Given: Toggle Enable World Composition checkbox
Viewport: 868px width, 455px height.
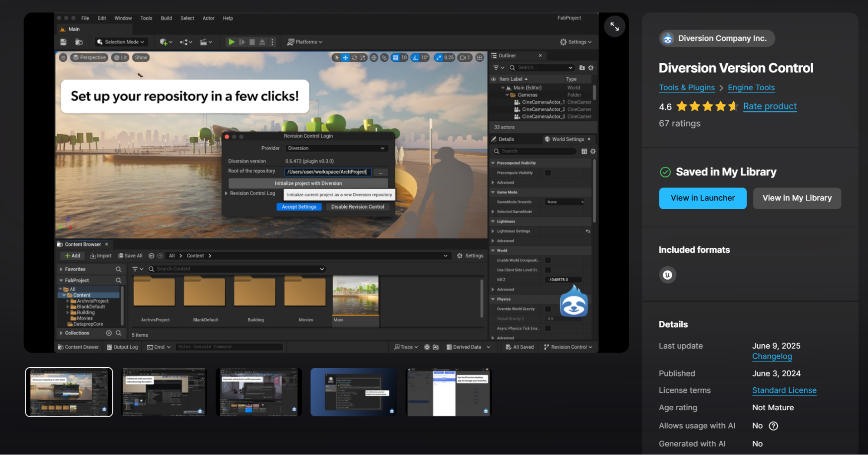Looking at the screenshot, I should (548, 260).
